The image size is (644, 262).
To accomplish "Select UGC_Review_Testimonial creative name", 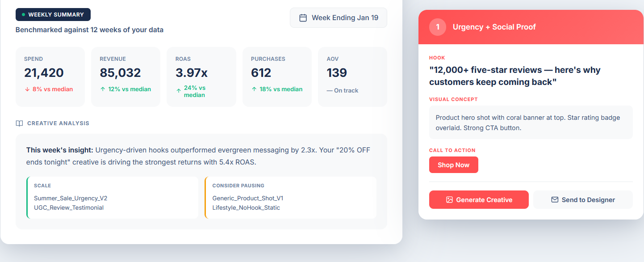I will [x=69, y=207].
